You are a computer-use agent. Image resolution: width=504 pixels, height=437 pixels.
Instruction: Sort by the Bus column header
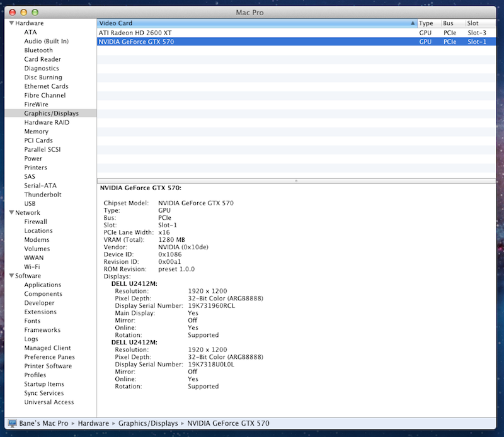click(x=453, y=23)
